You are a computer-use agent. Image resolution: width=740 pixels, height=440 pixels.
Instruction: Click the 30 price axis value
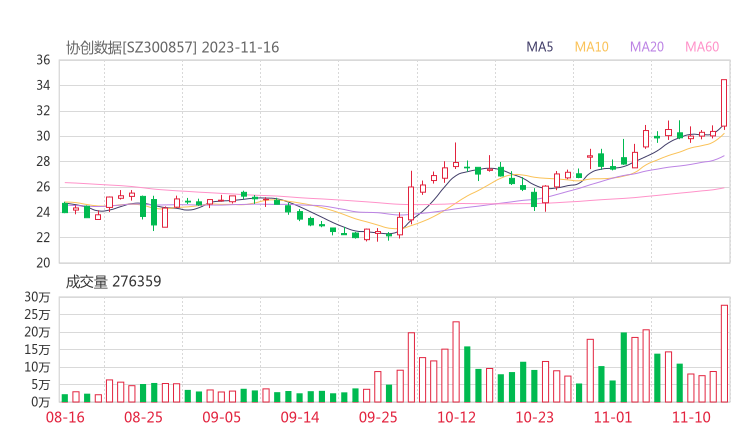click(x=43, y=136)
